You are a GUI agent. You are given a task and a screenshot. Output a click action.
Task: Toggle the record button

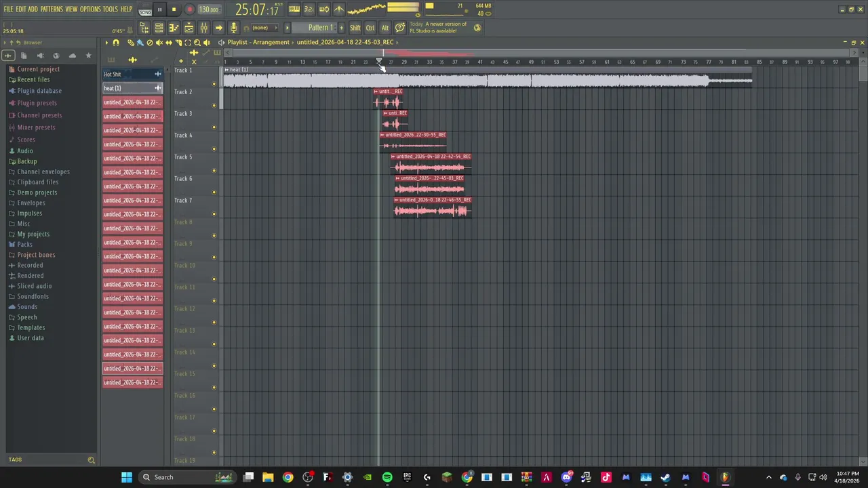click(189, 10)
